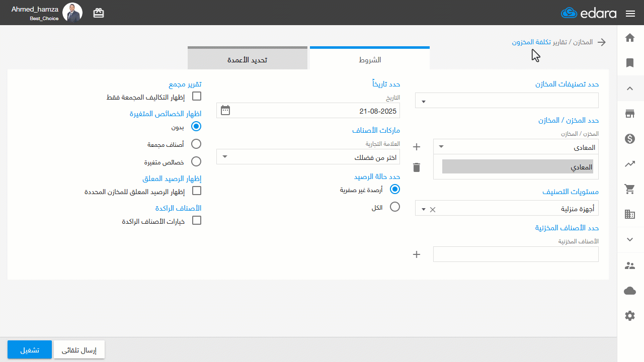Check إظهار التكاليف المجمعة فقط checkbox

coord(197,96)
